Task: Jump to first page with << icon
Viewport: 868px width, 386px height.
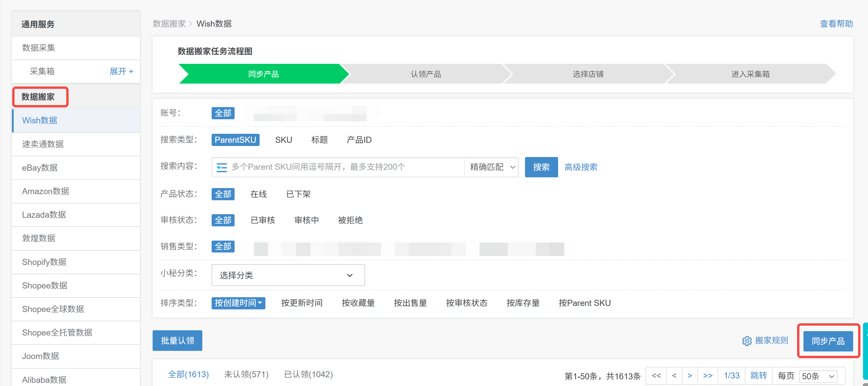Action: pyautogui.click(x=656, y=375)
